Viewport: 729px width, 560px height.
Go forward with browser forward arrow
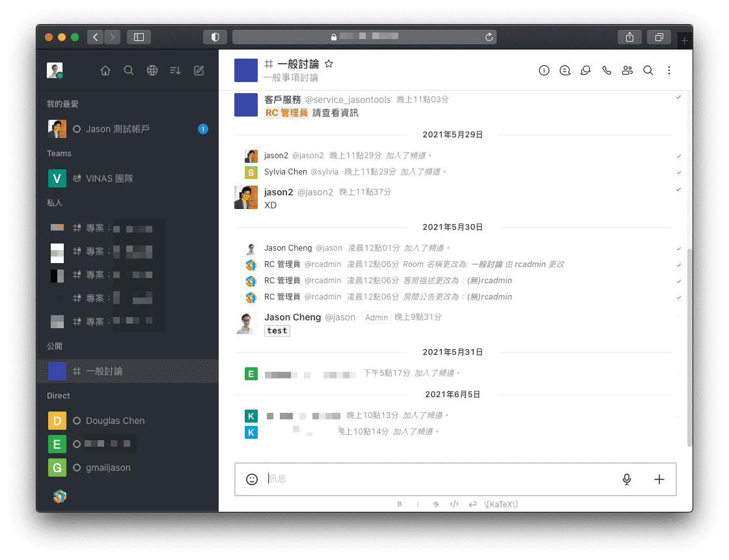coord(112,37)
